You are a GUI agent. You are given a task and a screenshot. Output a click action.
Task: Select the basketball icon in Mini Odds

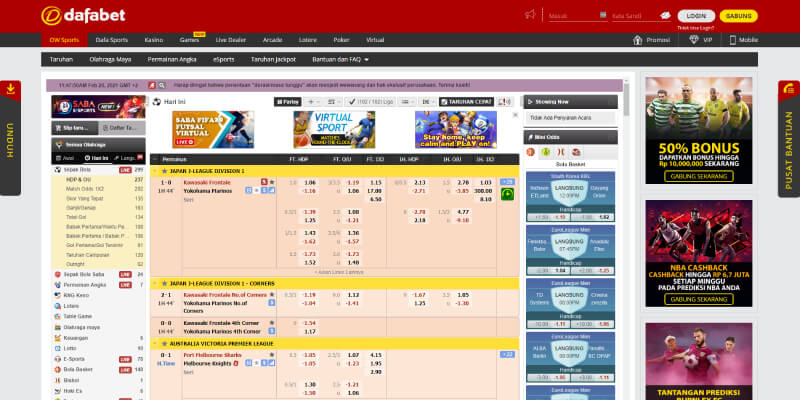[x=531, y=152]
